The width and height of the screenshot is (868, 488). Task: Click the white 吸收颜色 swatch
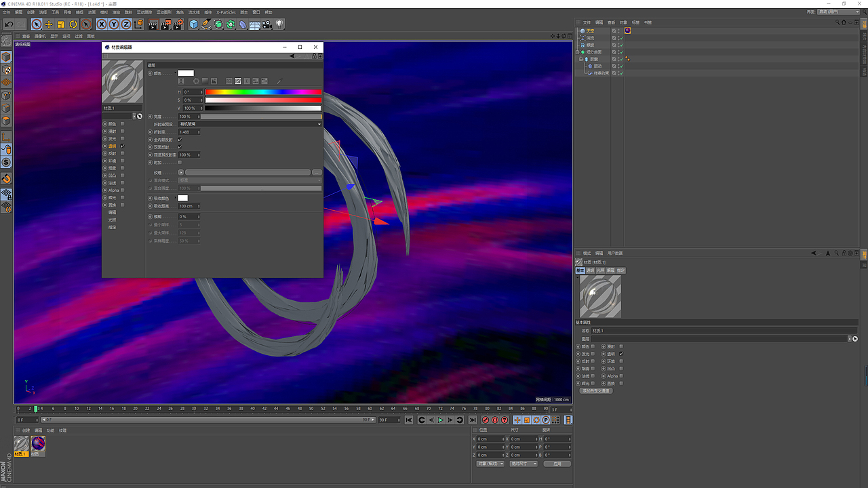click(x=183, y=198)
